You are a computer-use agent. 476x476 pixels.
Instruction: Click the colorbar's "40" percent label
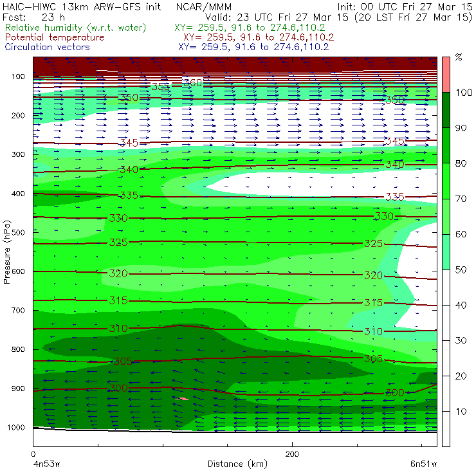[461, 305]
